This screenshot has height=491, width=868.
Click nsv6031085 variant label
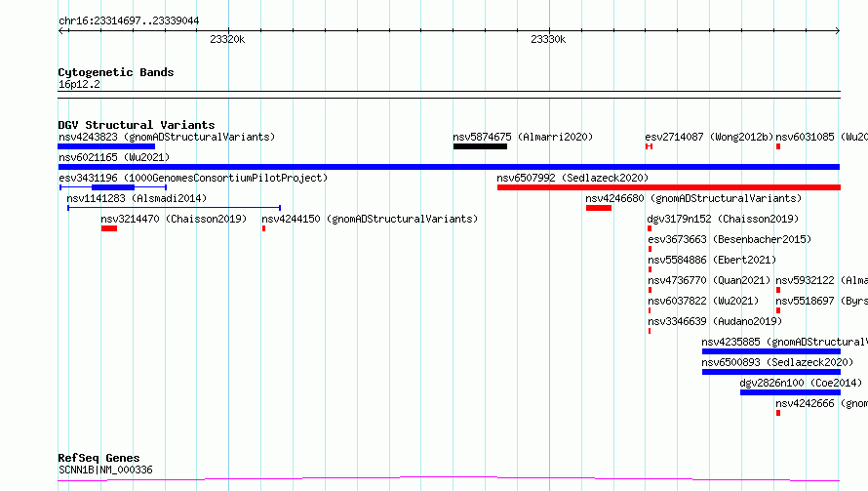pos(821,137)
